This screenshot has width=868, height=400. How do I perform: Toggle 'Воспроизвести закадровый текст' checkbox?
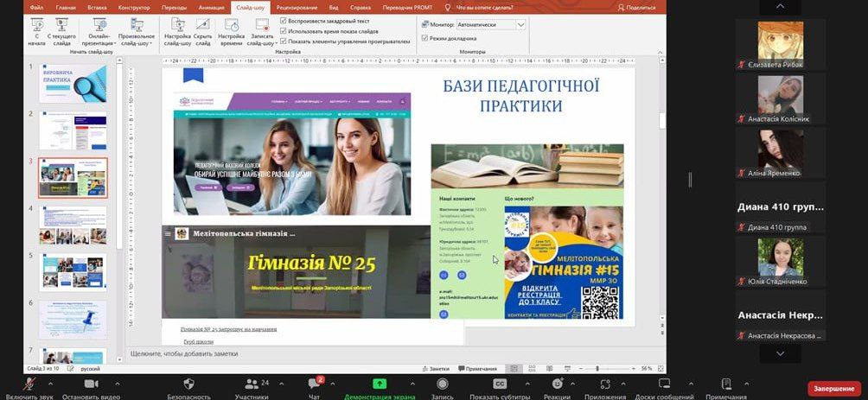tap(284, 20)
